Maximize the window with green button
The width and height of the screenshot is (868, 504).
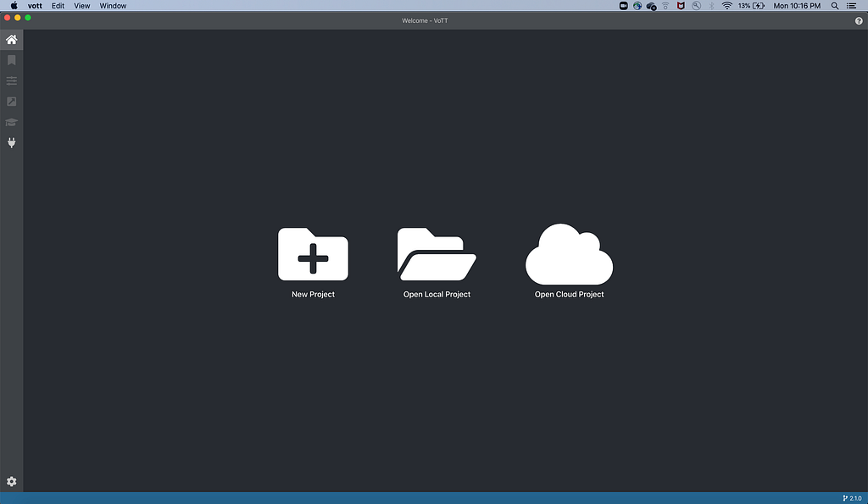coord(28,18)
